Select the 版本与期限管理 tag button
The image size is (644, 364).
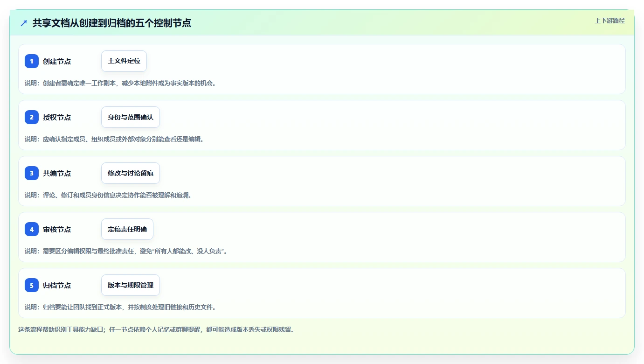pos(131,285)
